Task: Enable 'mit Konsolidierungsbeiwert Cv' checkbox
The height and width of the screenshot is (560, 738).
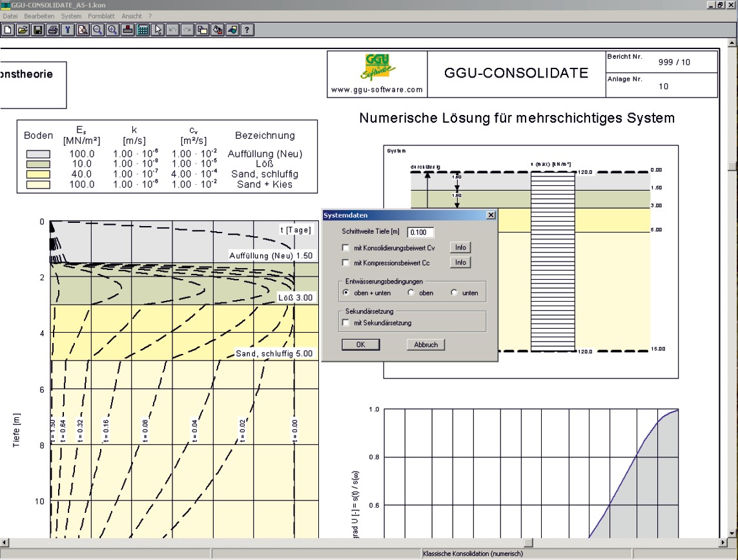Action: [345, 248]
